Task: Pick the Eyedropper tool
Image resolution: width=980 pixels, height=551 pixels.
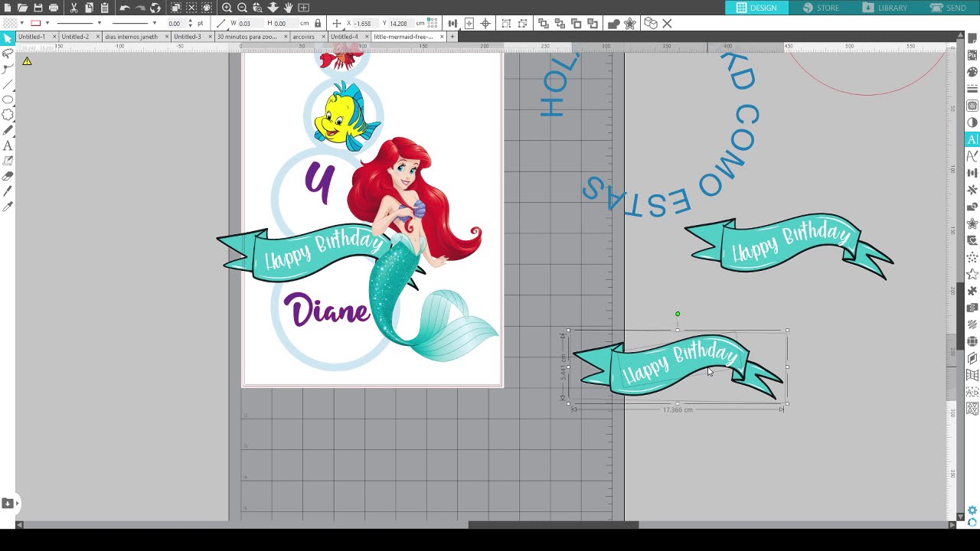Action: tap(8, 207)
